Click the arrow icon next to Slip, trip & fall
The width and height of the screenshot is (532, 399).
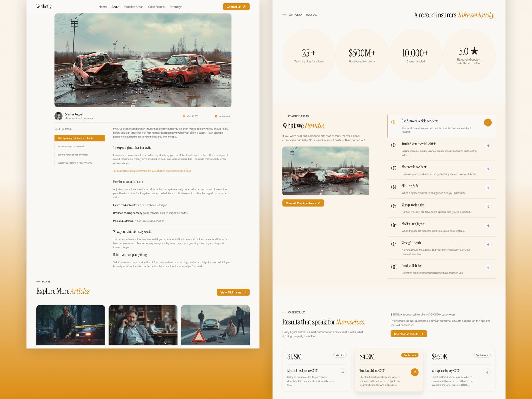[x=488, y=188]
